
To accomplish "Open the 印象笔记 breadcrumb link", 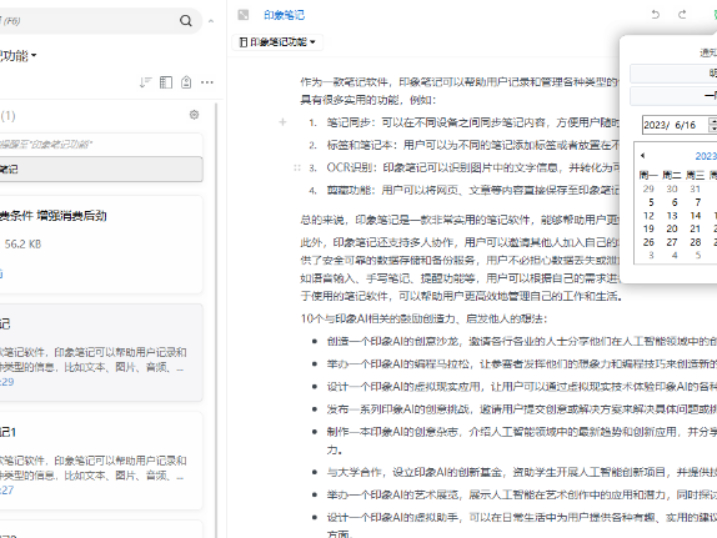I will [x=284, y=15].
